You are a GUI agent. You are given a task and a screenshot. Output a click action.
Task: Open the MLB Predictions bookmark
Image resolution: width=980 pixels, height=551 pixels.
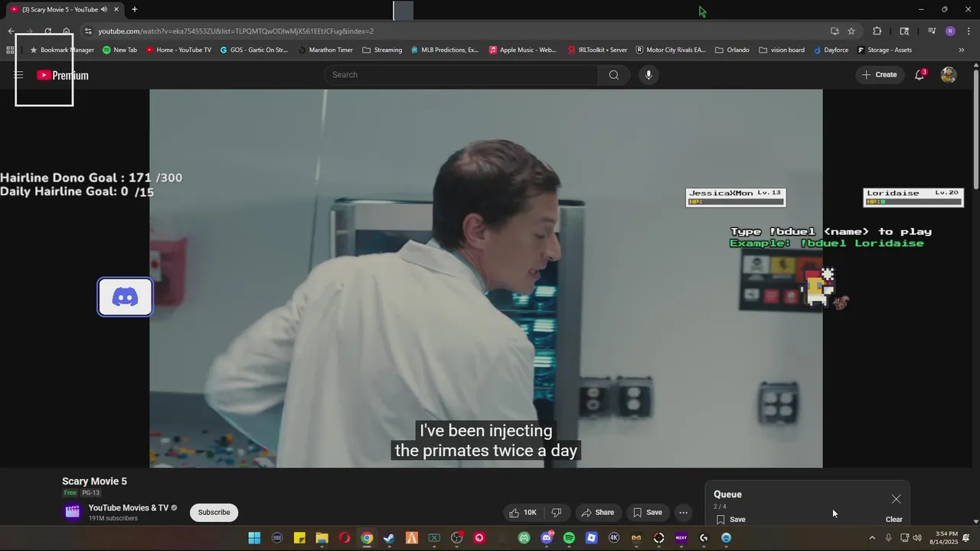click(x=444, y=50)
